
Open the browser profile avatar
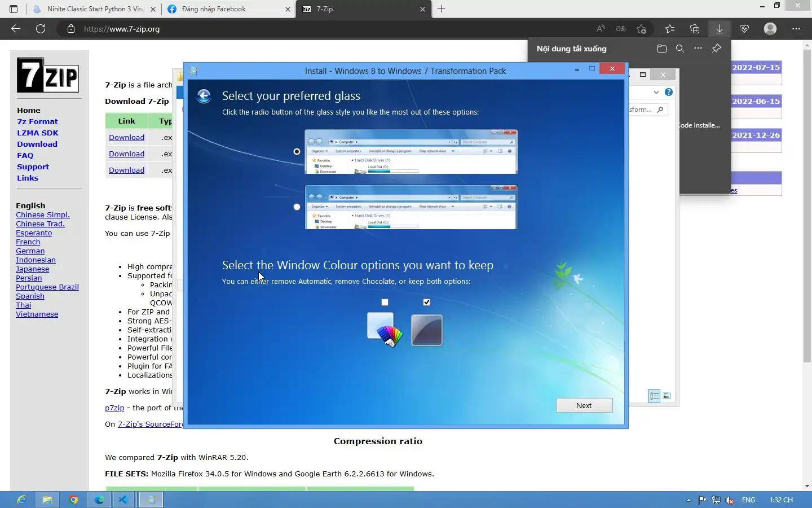pyautogui.click(x=770, y=29)
